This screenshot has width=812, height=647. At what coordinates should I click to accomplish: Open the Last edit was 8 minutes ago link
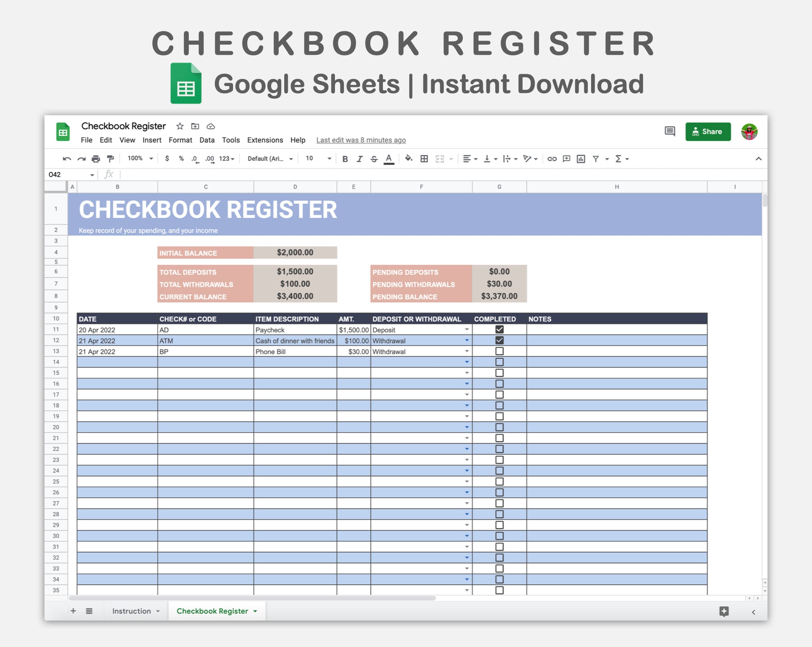point(361,140)
